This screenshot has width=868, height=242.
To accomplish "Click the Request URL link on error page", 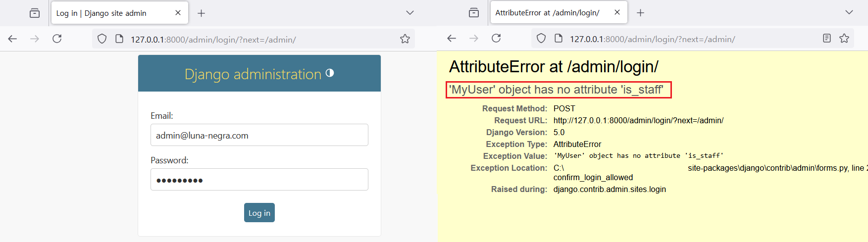I will click(638, 120).
